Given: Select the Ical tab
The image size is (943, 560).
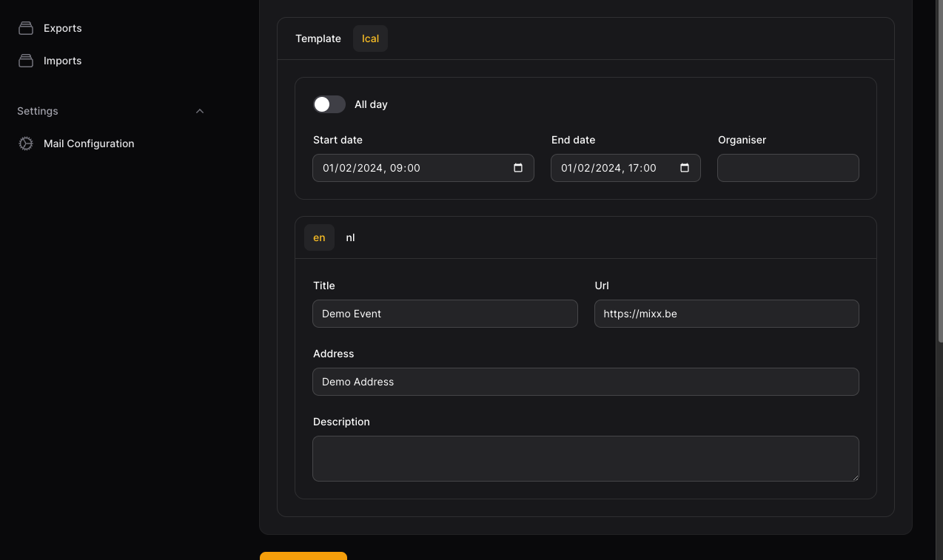Looking at the screenshot, I should coord(370,38).
